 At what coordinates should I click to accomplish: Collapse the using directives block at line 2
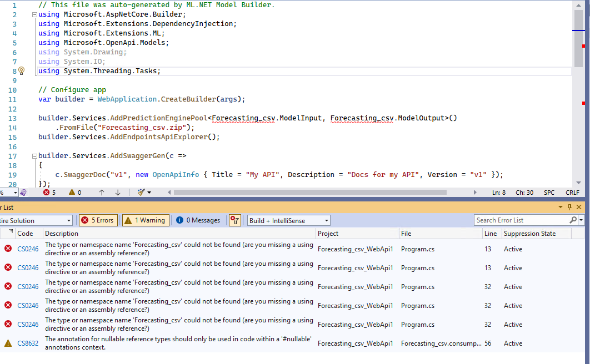(34, 14)
